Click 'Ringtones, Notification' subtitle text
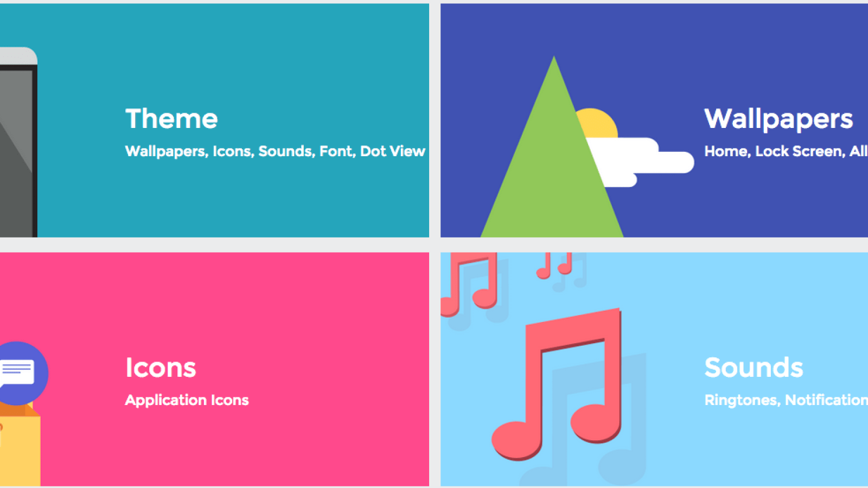The height and width of the screenshot is (488, 868). pos(786,400)
